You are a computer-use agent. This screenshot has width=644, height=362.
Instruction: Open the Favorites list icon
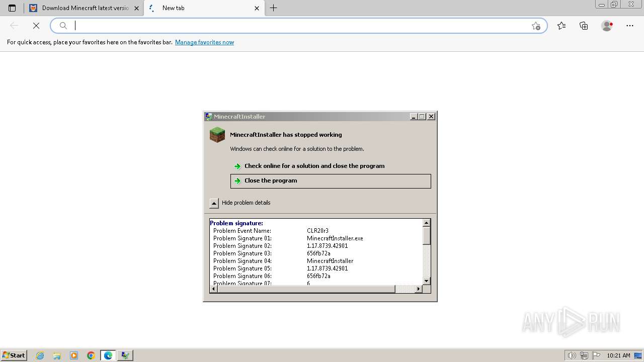[561, 26]
